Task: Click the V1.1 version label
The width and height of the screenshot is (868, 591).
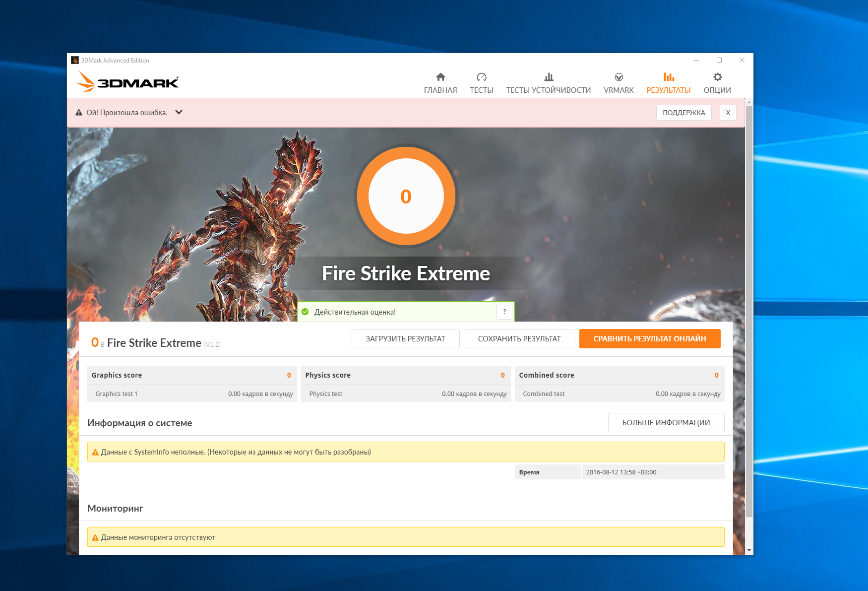Action: pyautogui.click(x=212, y=344)
